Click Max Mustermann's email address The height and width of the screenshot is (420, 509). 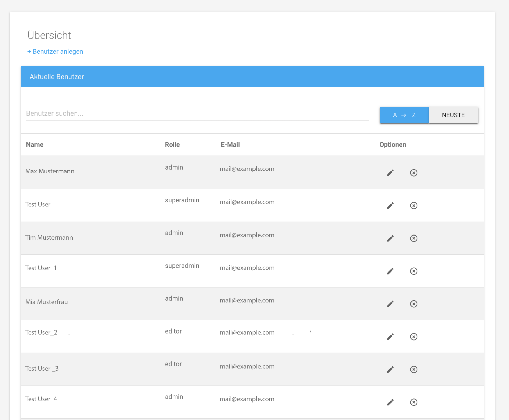point(247,169)
